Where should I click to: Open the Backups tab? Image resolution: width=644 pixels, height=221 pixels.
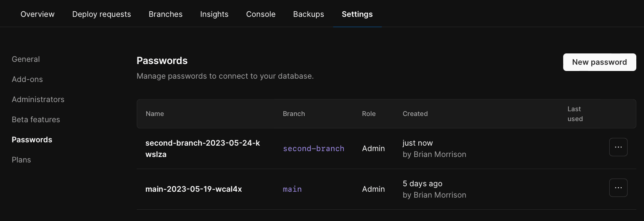point(308,14)
